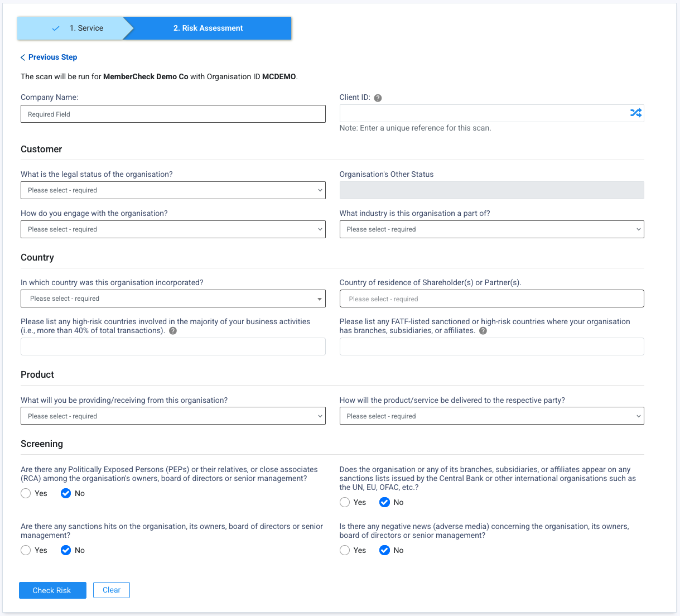
Task: Click the bold text 'MemberCheck Demo Co'
Action: click(x=146, y=76)
